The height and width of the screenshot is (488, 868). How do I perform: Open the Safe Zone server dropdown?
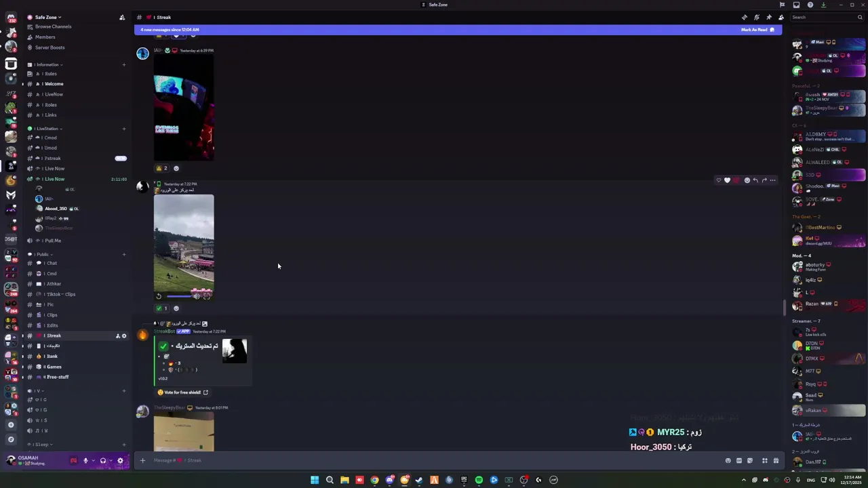[x=47, y=17]
